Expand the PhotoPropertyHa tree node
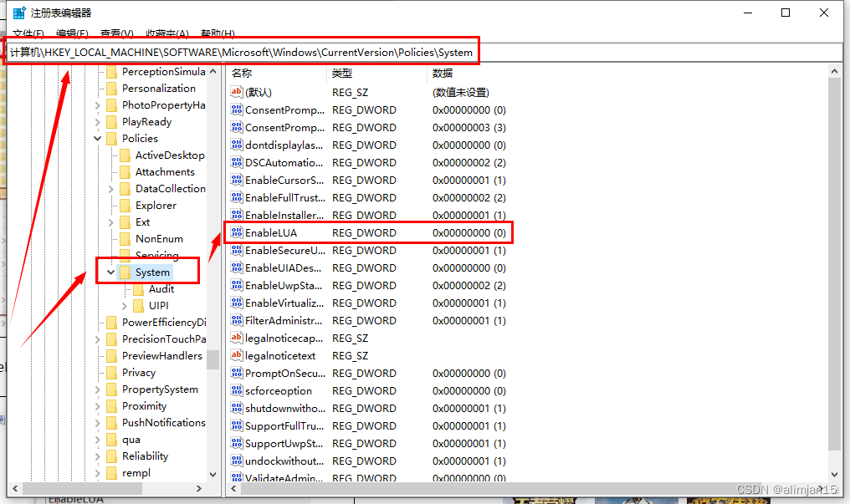This screenshot has width=850, height=504. (x=98, y=105)
